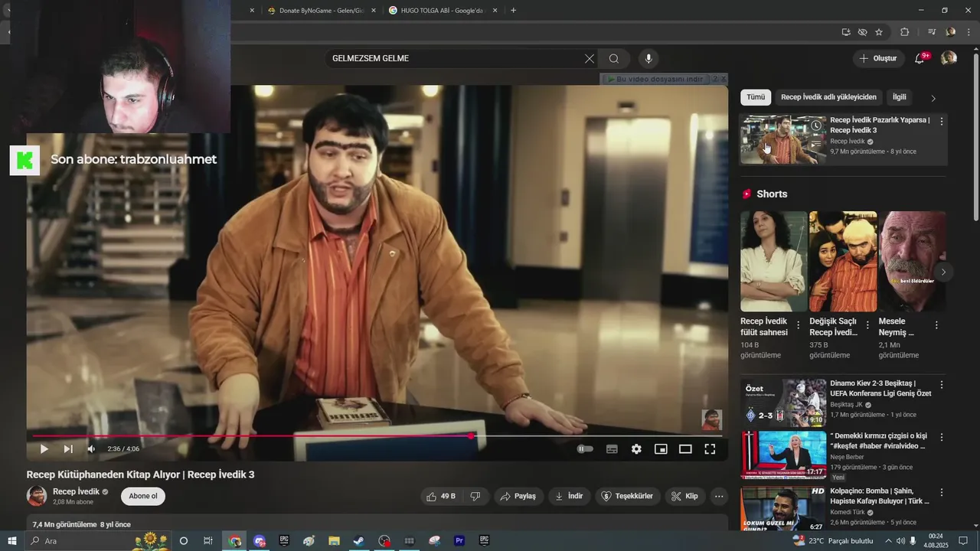Open Dinamo Kiev 2-3 Beşiktaş video title
980x551 pixels.
pos(880,388)
